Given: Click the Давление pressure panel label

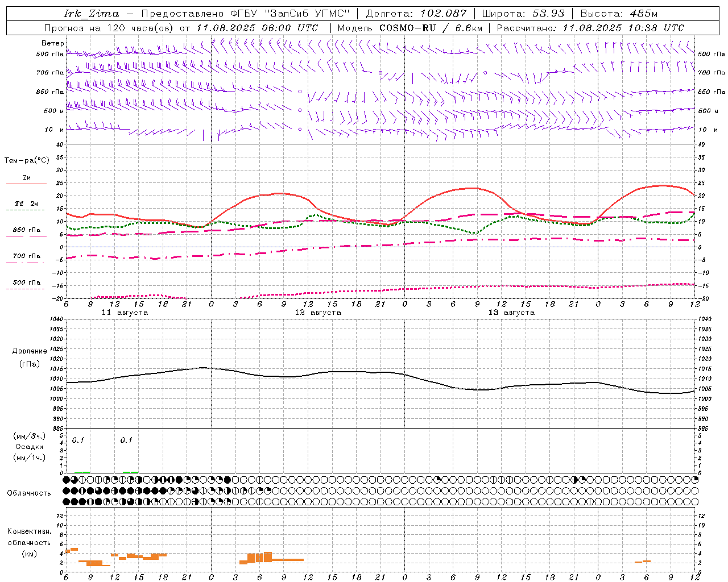Looking at the screenshot, I should click(x=29, y=351).
